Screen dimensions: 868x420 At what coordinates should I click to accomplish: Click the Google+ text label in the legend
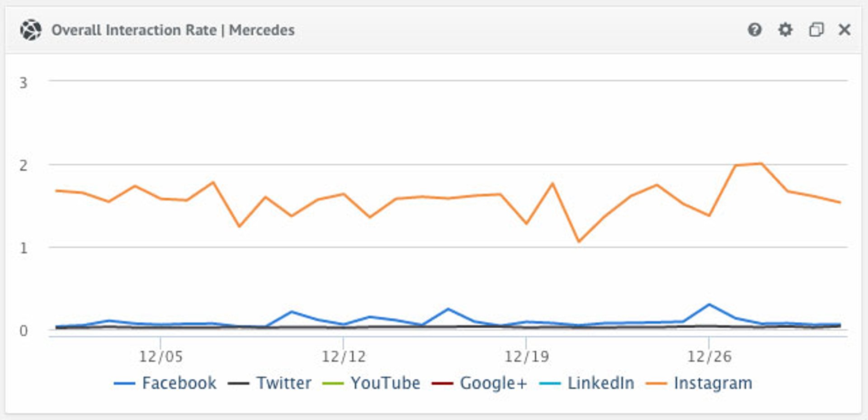point(493,382)
